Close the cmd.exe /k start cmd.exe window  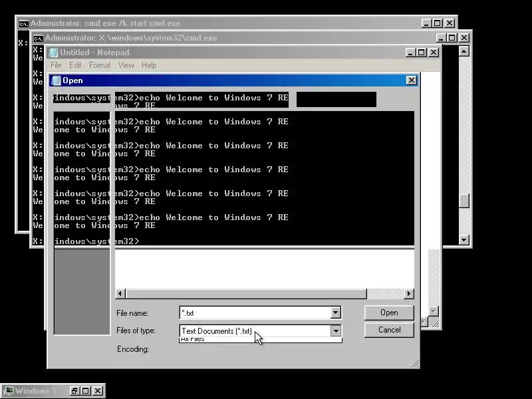pyautogui.click(x=450, y=23)
